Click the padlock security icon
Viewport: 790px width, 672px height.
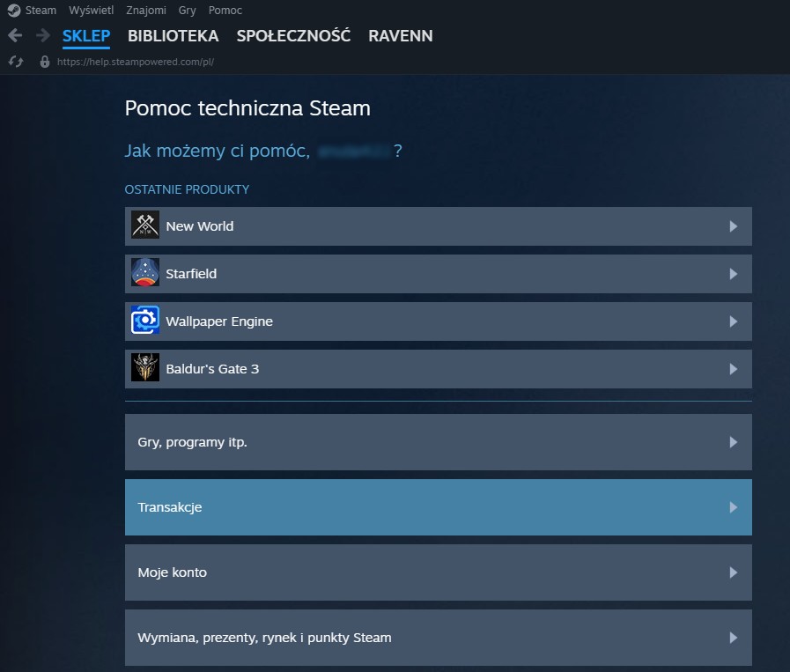point(45,62)
